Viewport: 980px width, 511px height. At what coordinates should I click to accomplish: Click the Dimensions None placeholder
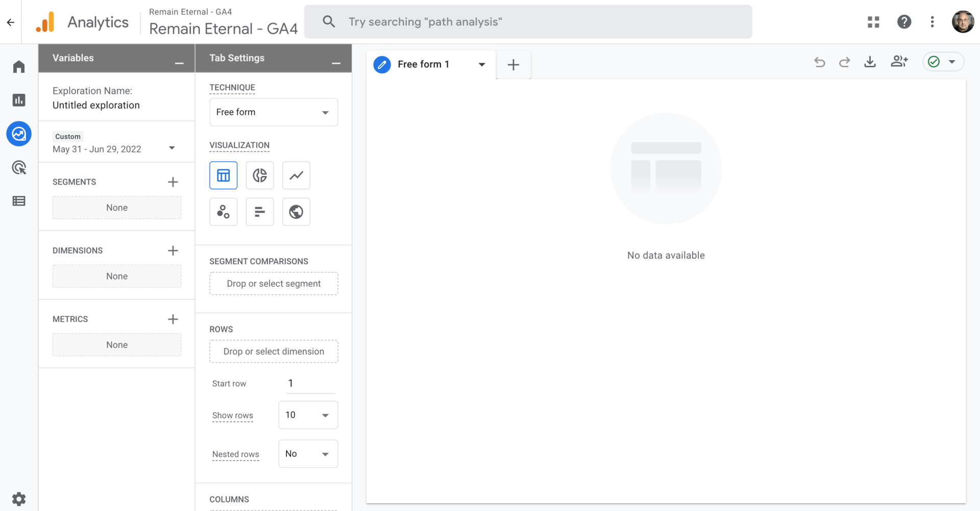[x=117, y=276]
